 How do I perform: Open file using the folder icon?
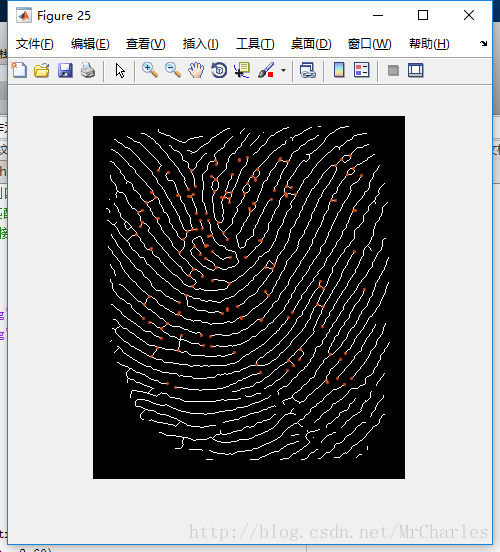pyautogui.click(x=42, y=70)
